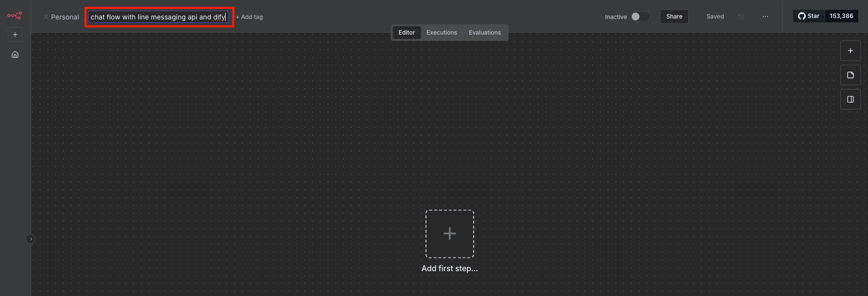Toggle the Inactive workflow switch

click(640, 17)
